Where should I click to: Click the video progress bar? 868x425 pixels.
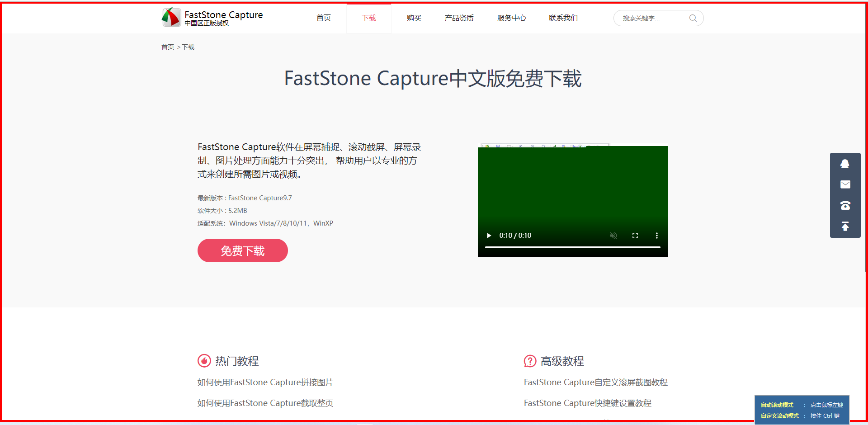[573, 247]
